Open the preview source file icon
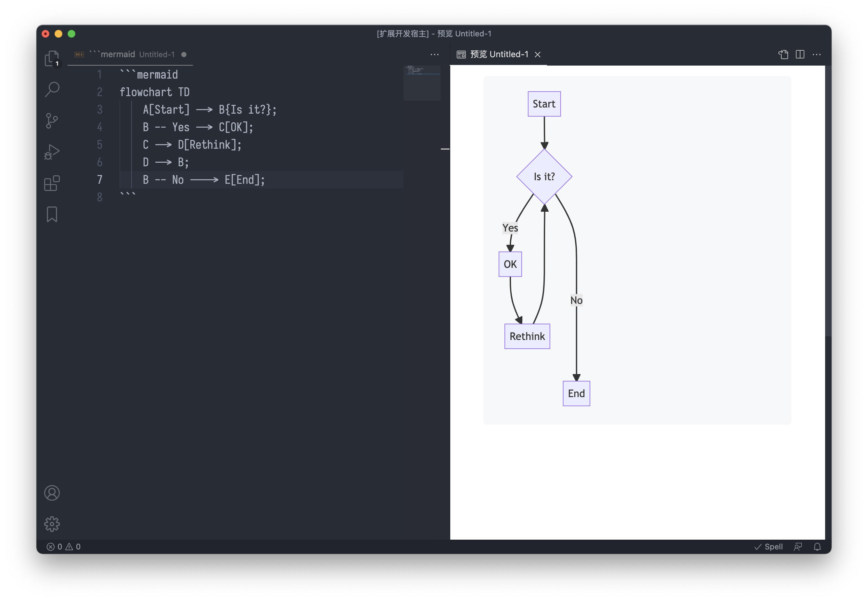Screen dimensions: 868x602 coord(784,54)
